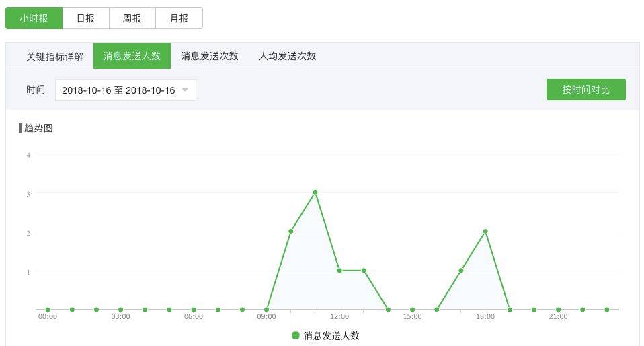The height and width of the screenshot is (346, 644).
Task: Click the 21:00 data point on the axis
Action: click(x=558, y=310)
